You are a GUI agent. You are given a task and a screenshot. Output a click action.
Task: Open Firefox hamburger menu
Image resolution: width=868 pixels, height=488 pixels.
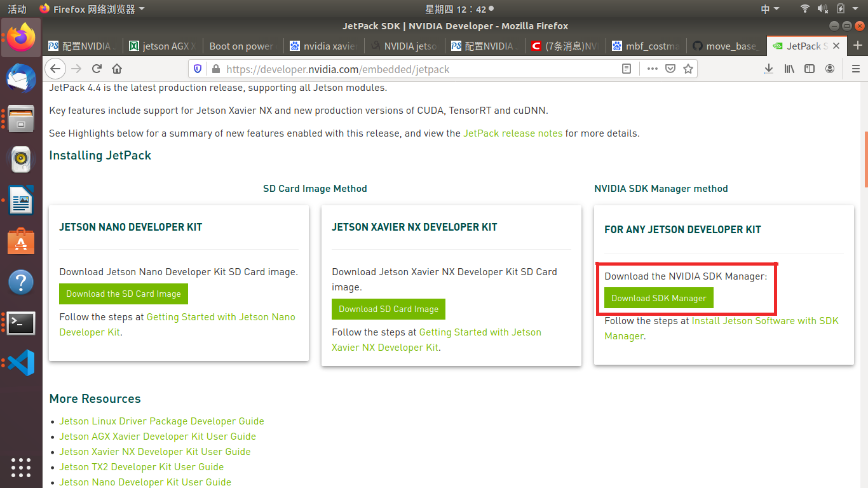(855, 69)
